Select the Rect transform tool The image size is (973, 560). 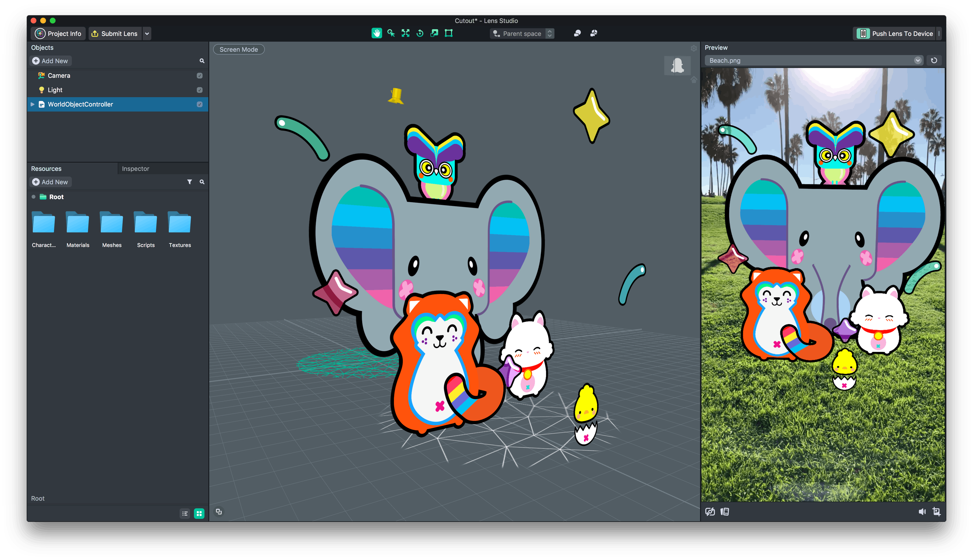click(449, 33)
